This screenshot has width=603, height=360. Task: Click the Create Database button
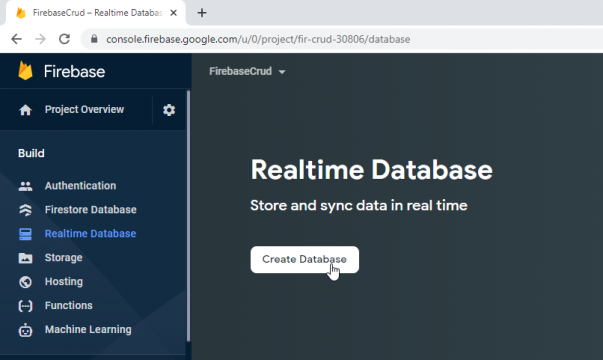coord(305,260)
